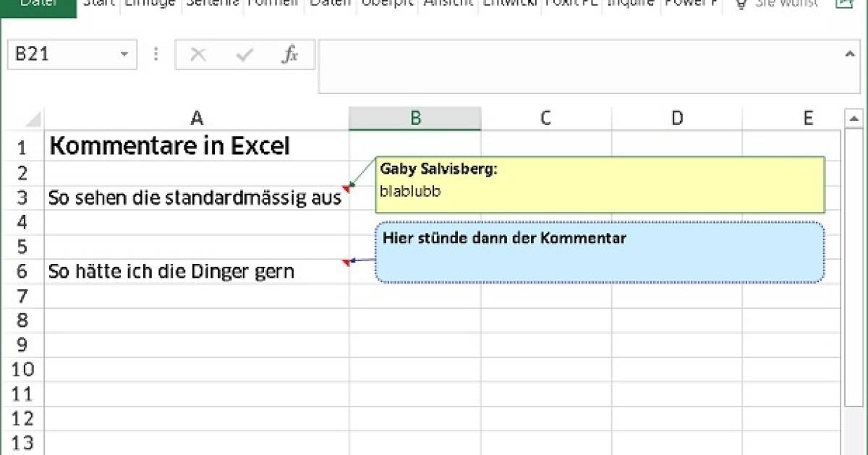The width and height of the screenshot is (868, 455).
Task: Click the lightbulb icon beside 'Sie wünsch'
Action: click(741, 4)
